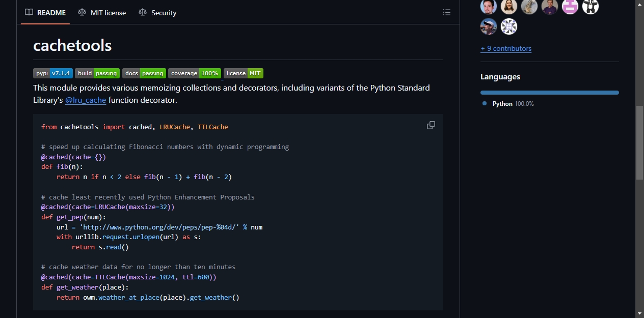
Task: Open the README tab
Action: click(45, 13)
